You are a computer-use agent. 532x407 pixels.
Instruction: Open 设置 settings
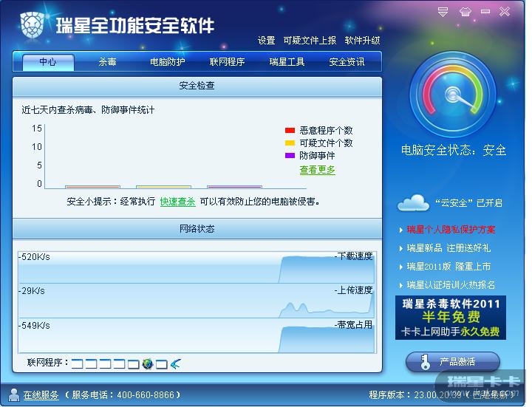coord(266,41)
